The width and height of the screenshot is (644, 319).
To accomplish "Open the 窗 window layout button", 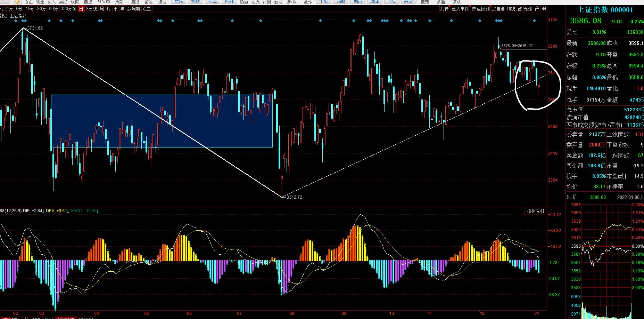I will [520, 9].
